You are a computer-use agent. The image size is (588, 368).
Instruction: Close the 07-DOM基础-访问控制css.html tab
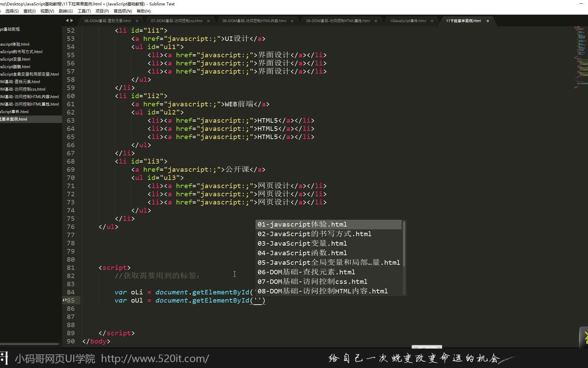tap(208, 21)
